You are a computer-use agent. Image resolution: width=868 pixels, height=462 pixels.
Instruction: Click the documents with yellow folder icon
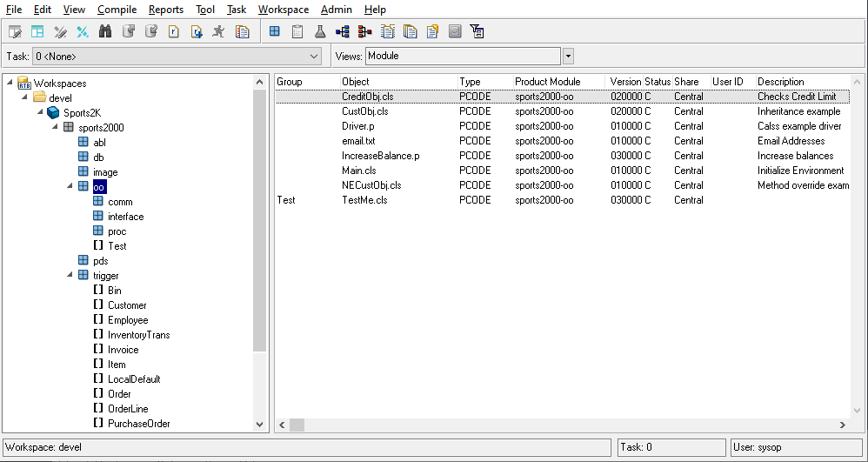432,31
